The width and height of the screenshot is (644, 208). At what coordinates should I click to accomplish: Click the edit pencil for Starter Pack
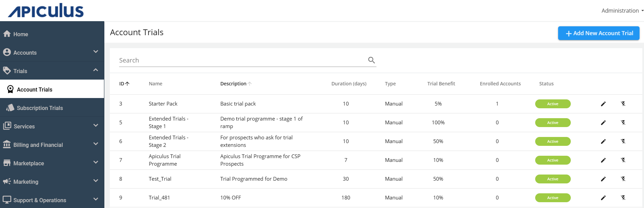point(603,104)
